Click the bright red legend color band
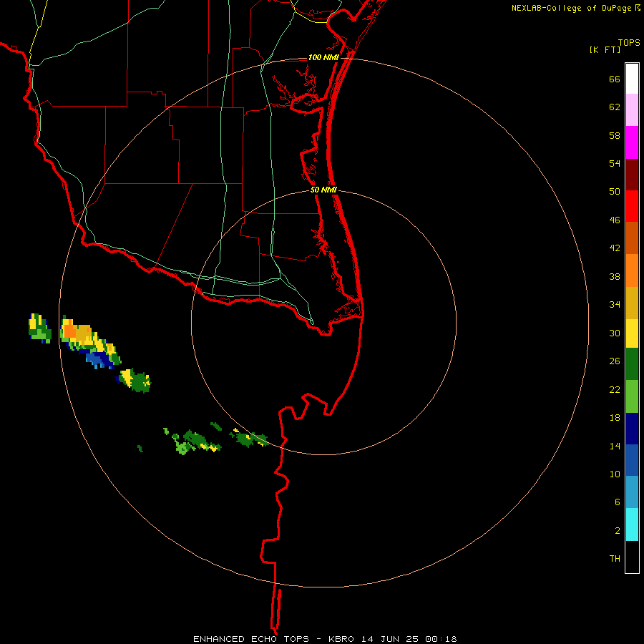Screen dimensions: 644x644 pyautogui.click(x=632, y=206)
